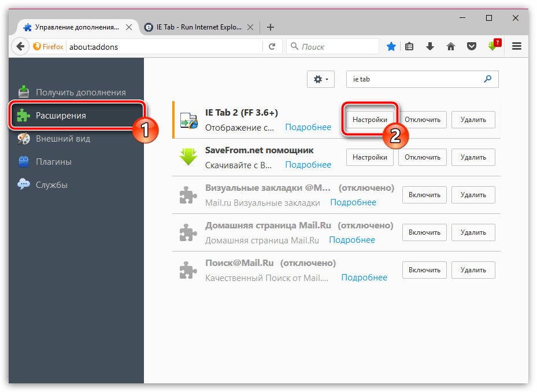Bookmark this page with the star icon
This screenshot has width=537, height=392.
[391, 46]
